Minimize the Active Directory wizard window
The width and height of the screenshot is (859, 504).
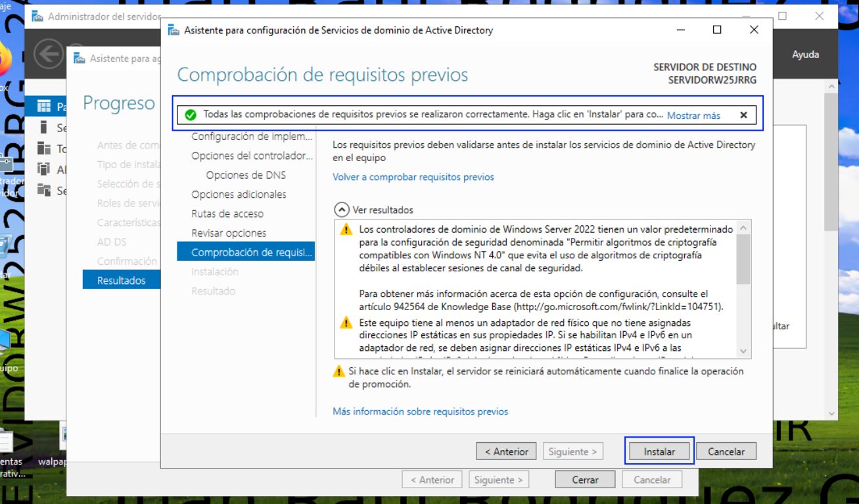click(x=680, y=30)
